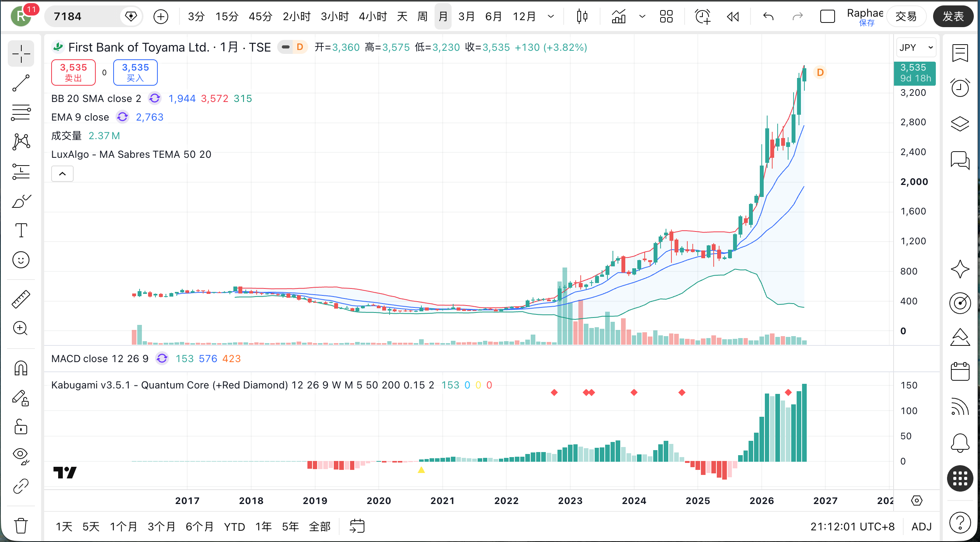Select the brush drawing tool

(21, 201)
